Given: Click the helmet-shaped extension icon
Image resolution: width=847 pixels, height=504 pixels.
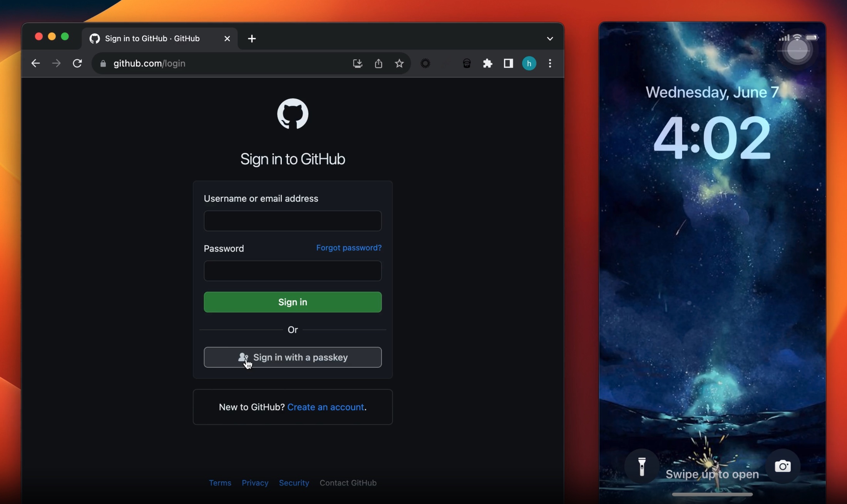Looking at the screenshot, I should click(x=467, y=63).
